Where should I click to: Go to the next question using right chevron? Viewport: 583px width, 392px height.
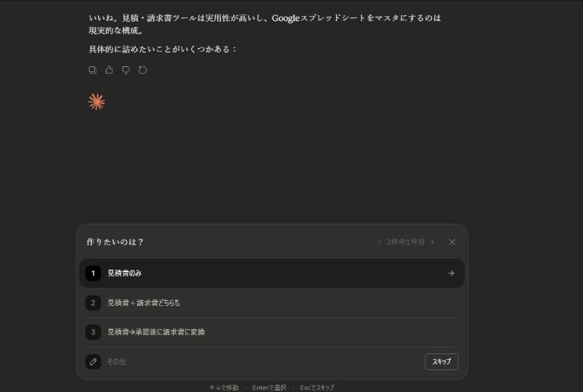click(x=432, y=242)
